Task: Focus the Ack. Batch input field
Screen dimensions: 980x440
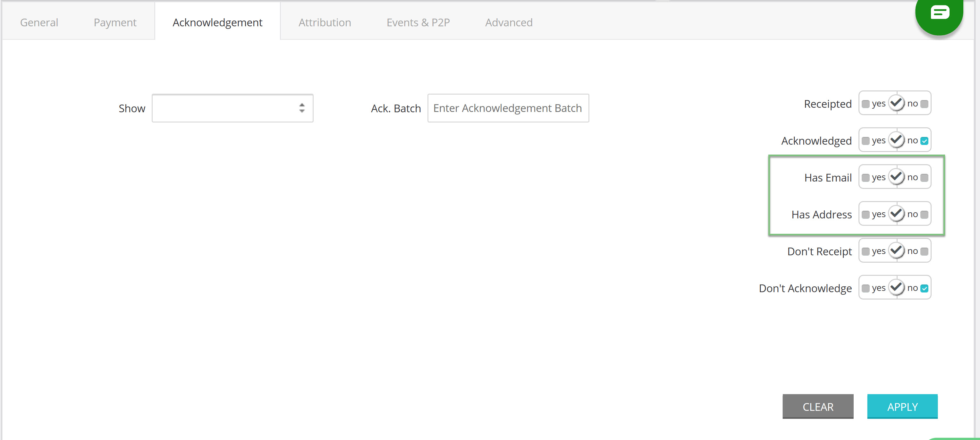Action: click(508, 108)
